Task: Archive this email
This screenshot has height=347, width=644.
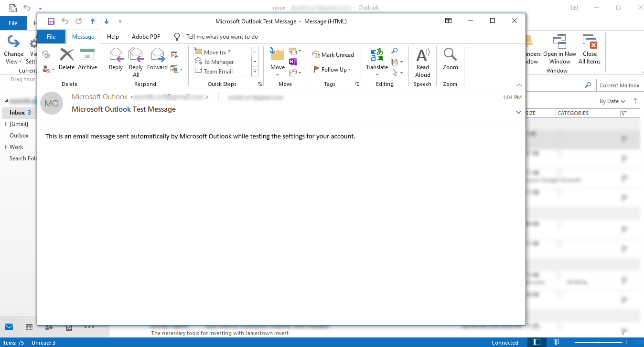Action: pyautogui.click(x=87, y=60)
